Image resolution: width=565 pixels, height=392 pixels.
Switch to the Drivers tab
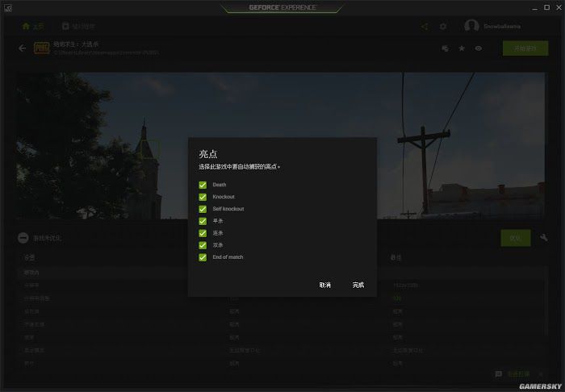pos(78,27)
